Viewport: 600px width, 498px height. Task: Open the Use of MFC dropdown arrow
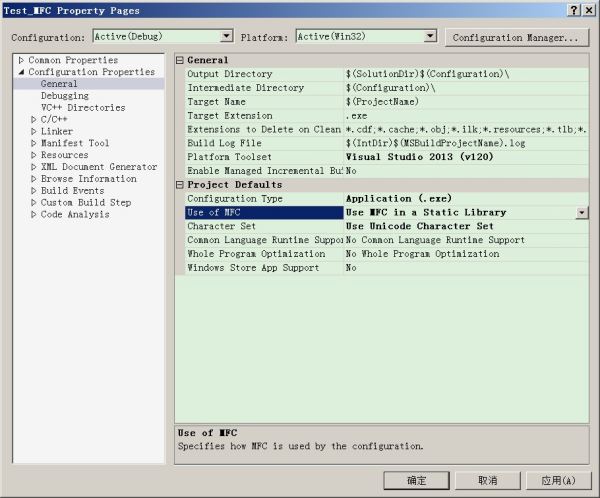coord(581,213)
